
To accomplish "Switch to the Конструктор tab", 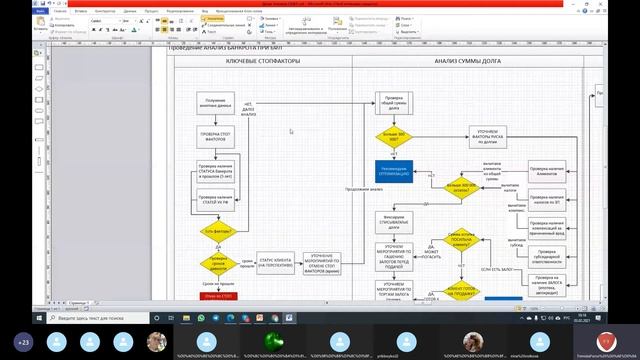I will pyautogui.click(x=105, y=11).
